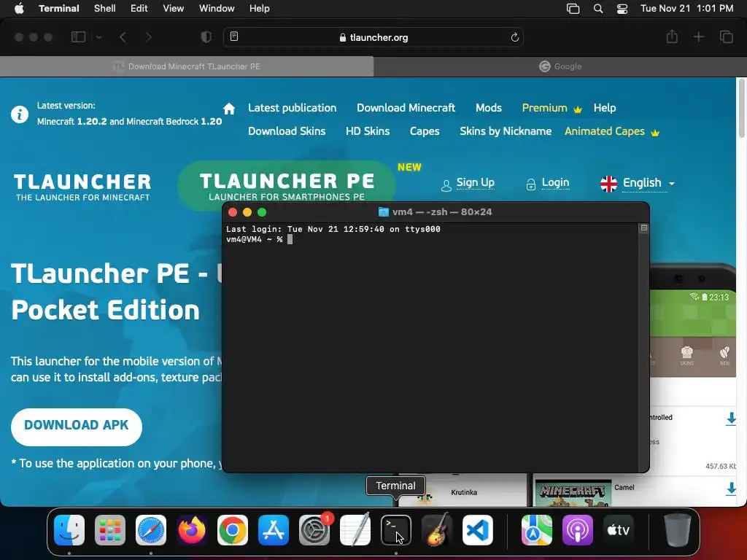Open Visual Studio Code from dock

click(x=478, y=530)
